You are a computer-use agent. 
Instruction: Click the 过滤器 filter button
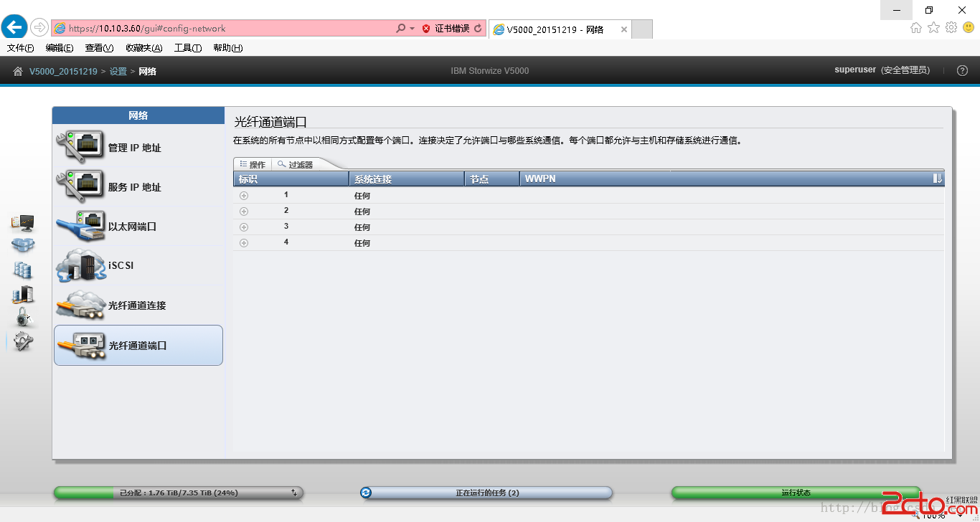tap(296, 164)
